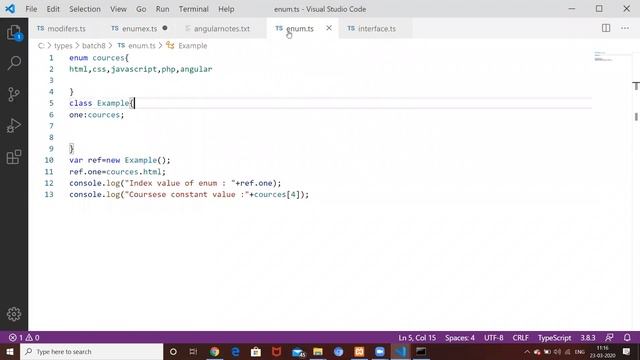Click the minimap code overview
Screen dimensions: 640x360
pyautogui.click(x=603, y=56)
